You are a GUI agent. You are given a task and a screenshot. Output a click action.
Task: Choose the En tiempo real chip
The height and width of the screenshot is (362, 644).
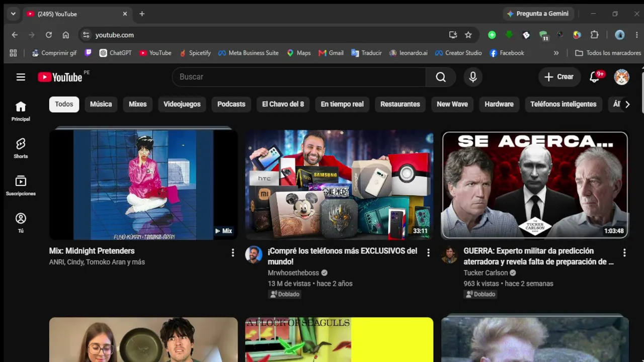[342, 104]
